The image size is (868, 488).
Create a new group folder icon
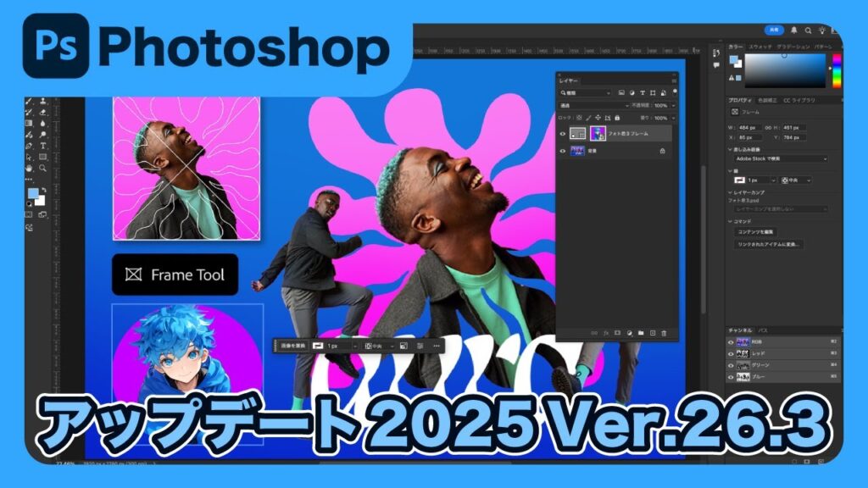(x=641, y=333)
